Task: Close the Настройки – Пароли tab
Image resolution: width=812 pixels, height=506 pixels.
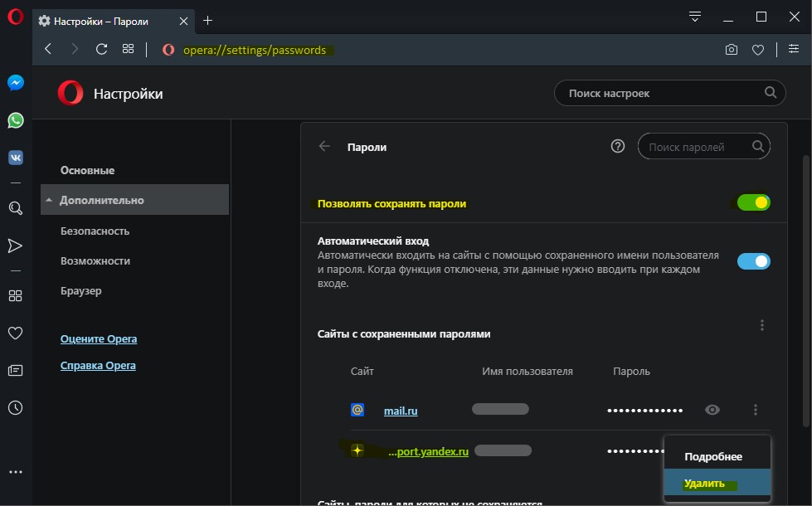Action: tap(183, 22)
